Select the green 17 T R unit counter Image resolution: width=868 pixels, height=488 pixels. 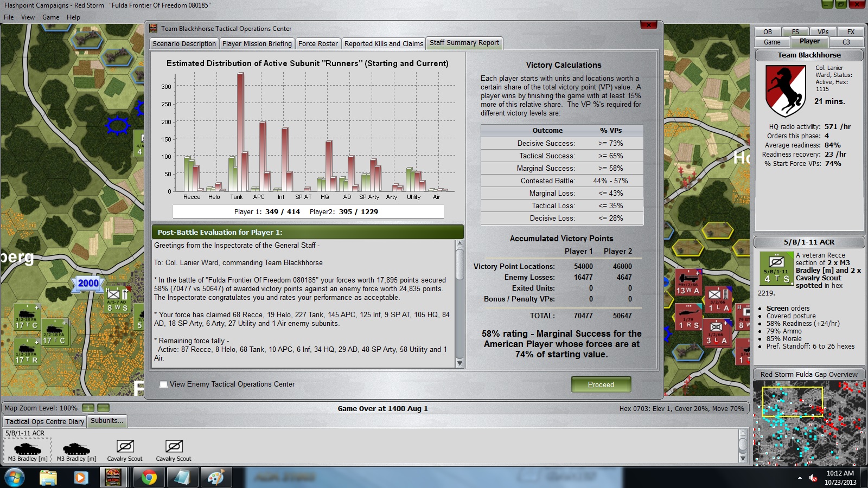(27, 351)
